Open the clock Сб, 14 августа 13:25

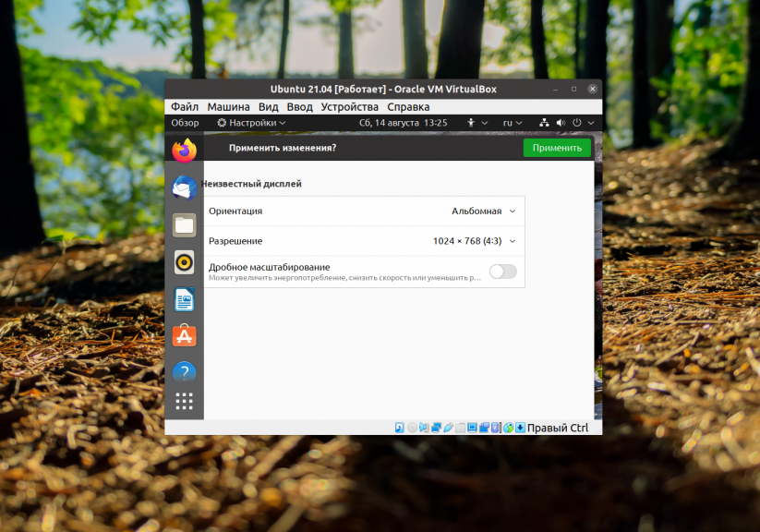(403, 123)
